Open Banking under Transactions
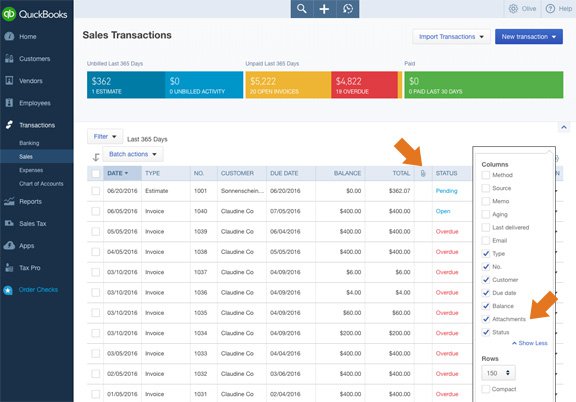576x402 pixels. click(29, 143)
